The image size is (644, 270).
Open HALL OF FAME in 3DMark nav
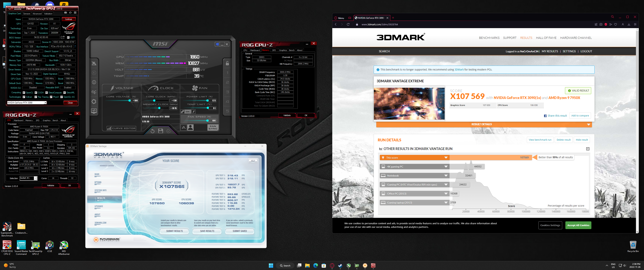pyautogui.click(x=546, y=38)
